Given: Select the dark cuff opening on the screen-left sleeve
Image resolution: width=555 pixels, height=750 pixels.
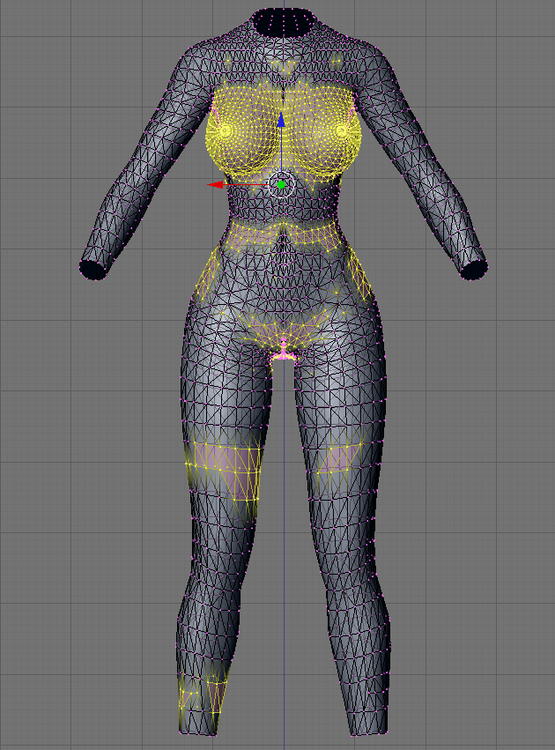Looking at the screenshot, I should click(95, 270).
